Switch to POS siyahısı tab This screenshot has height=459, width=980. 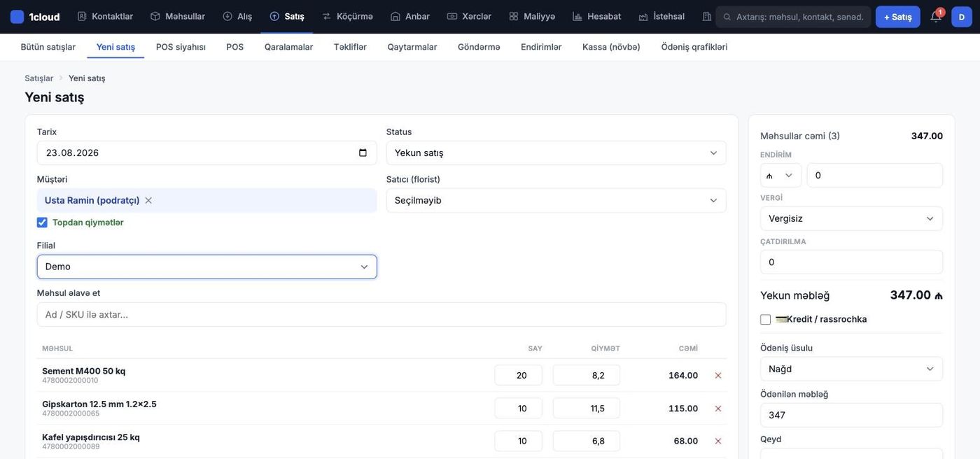[x=181, y=47]
